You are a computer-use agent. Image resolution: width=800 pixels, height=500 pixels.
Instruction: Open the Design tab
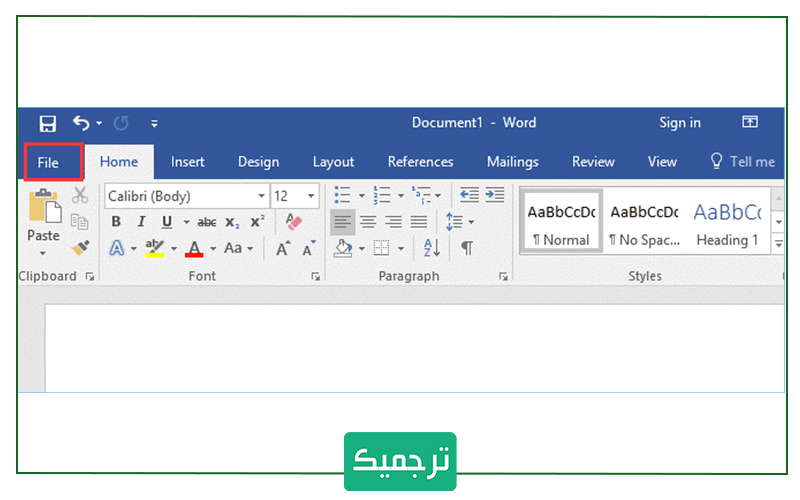258,162
